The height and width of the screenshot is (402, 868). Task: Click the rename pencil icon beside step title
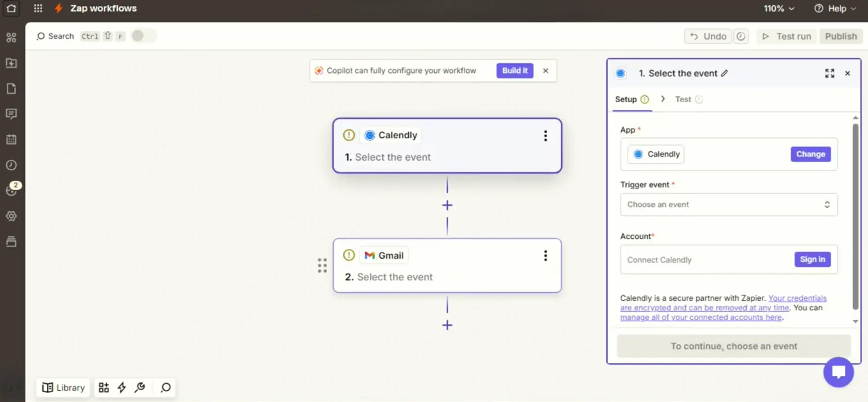(x=724, y=73)
